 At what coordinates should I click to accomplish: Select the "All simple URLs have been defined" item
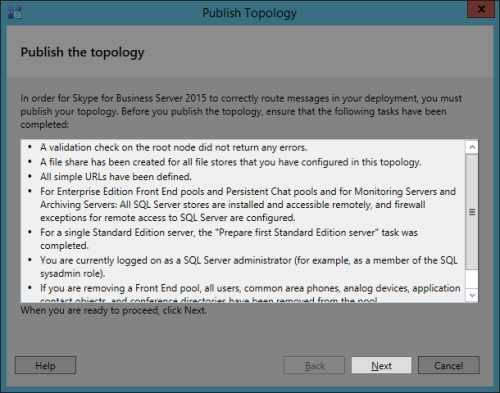pyautogui.click(x=116, y=177)
